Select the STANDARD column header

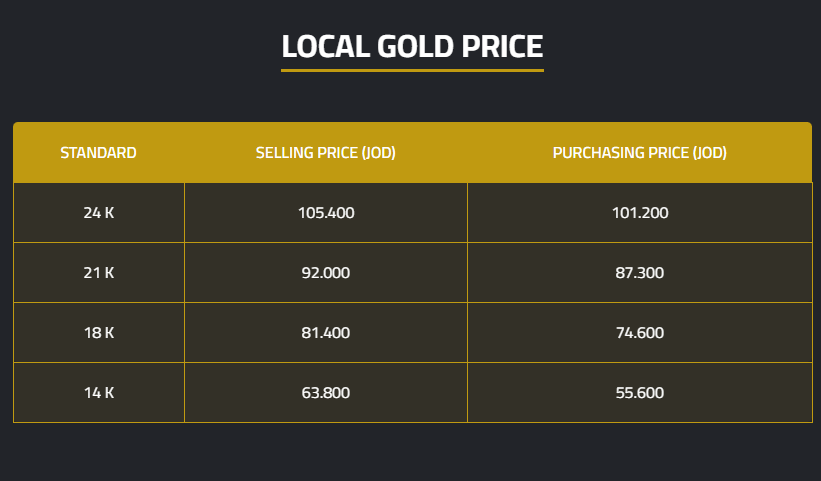coord(98,153)
